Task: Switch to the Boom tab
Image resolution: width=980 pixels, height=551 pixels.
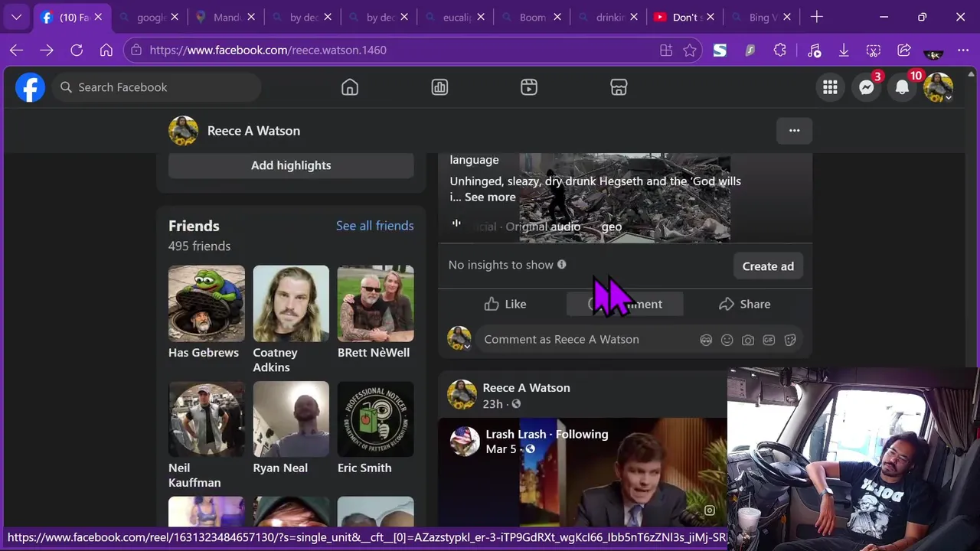Action: (533, 17)
